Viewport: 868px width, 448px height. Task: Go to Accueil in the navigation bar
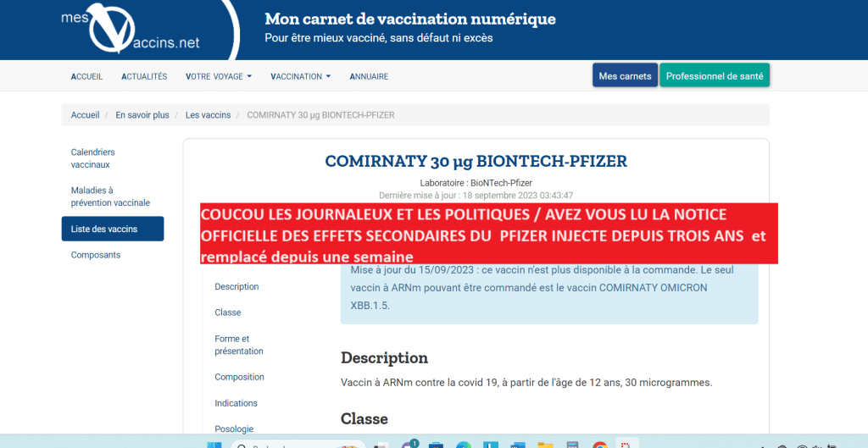(x=86, y=76)
